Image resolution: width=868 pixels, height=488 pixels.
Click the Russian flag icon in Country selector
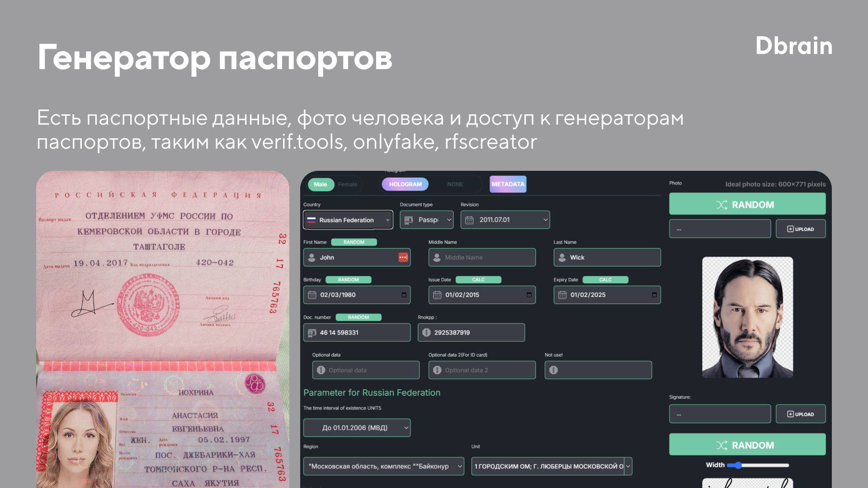(312, 220)
